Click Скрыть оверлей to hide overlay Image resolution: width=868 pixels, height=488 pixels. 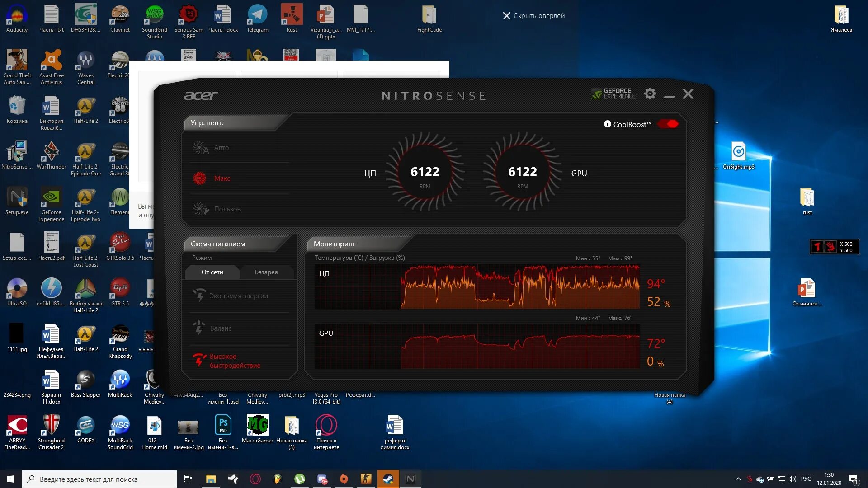534,16
